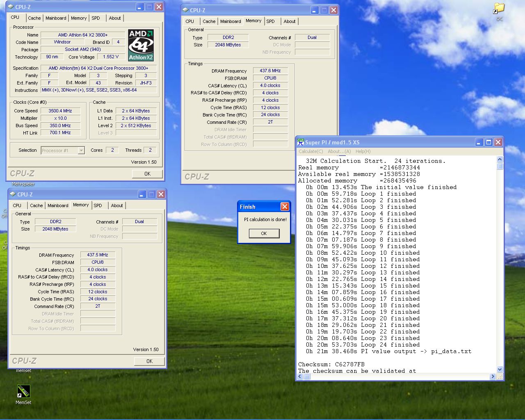
Task: Open About tab in top-left CPU-Z window
Action: [x=115, y=18]
